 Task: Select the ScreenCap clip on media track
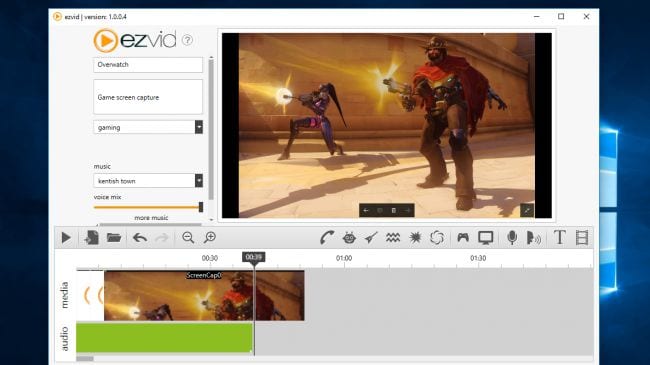pyautogui.click(x=204, y=295)
